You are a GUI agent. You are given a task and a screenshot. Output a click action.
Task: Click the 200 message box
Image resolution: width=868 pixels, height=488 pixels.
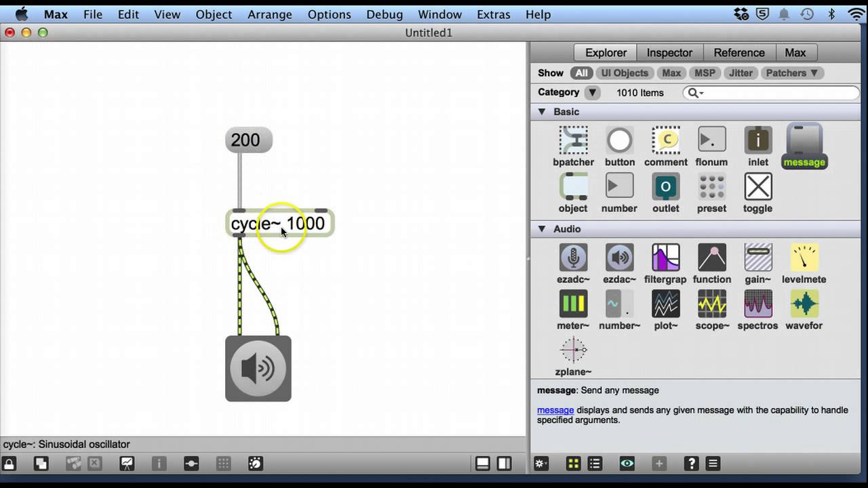click(x=249, y=140)
